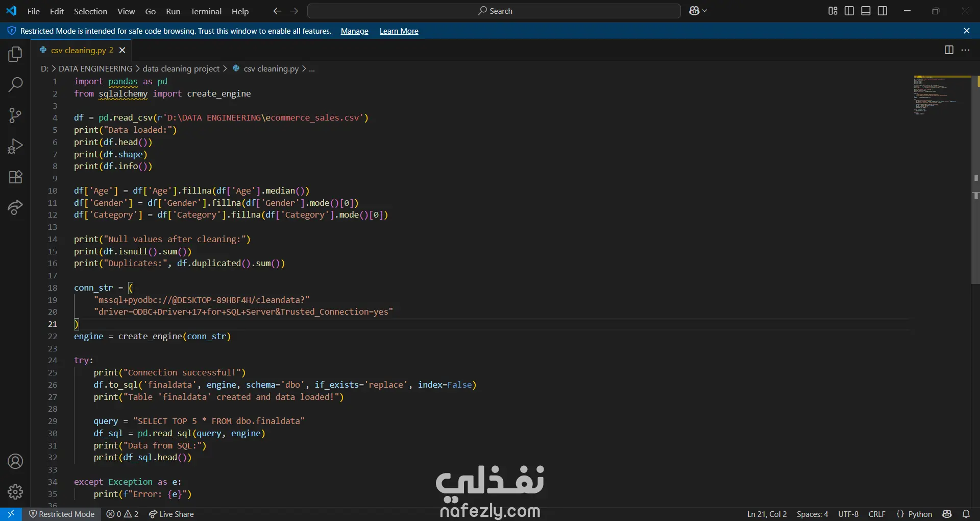980x521 pixels.
Task: Click the Python file icon in breadcrumbs
Action: (x=236, y=68)
